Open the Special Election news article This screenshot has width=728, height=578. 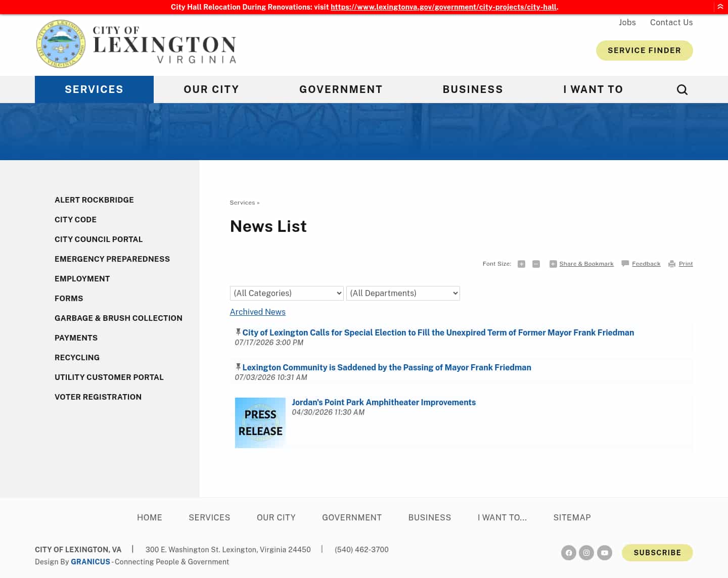click(x=438, y=332)
